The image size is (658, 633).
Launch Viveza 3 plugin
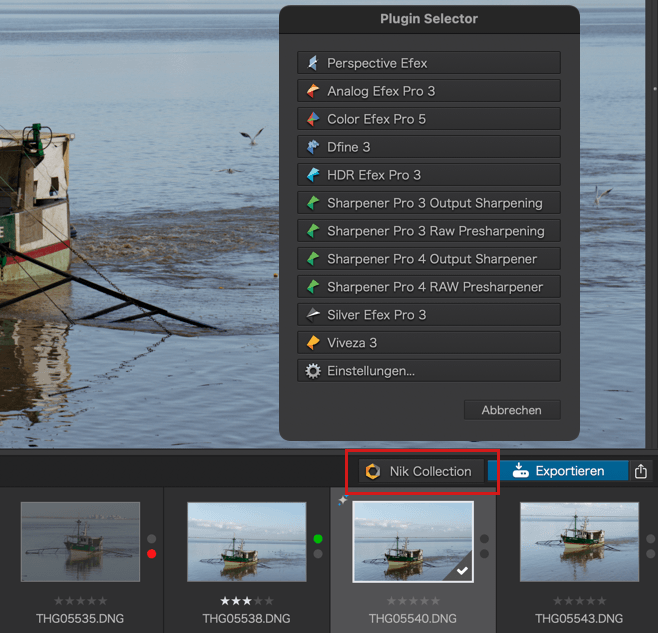pyautogui.click(x=428, y=343)
